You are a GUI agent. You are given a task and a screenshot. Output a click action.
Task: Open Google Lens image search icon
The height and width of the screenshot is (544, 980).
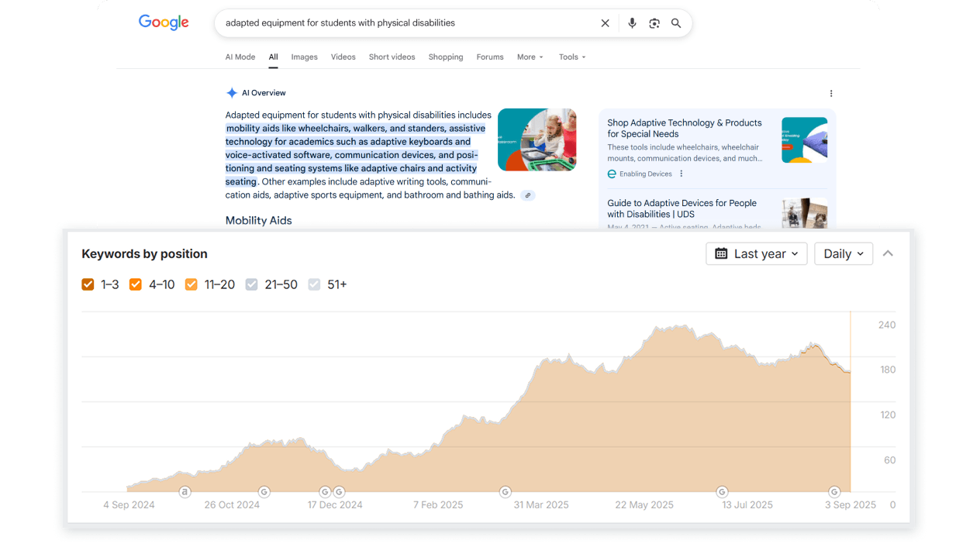(654, 23)
